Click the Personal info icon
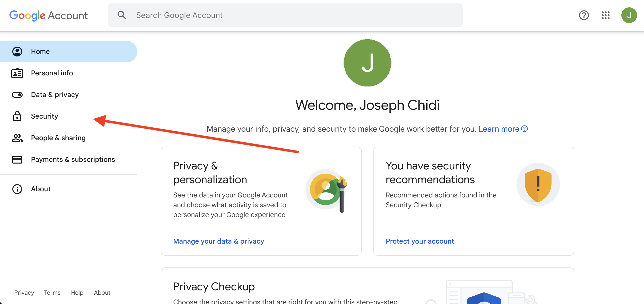The height and width of the screenshot is (304, 644). coord(17,73)
